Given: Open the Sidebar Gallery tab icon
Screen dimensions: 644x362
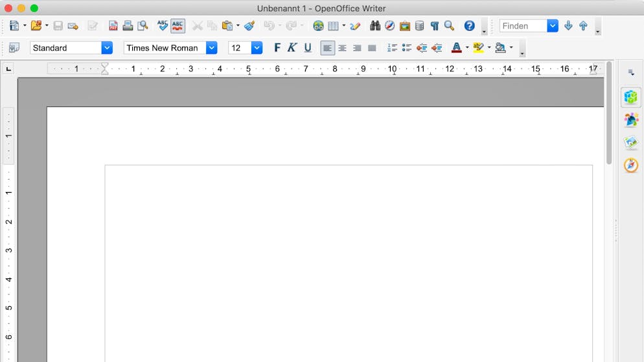Looking at the screenshot, I should (x=631, y=143).
